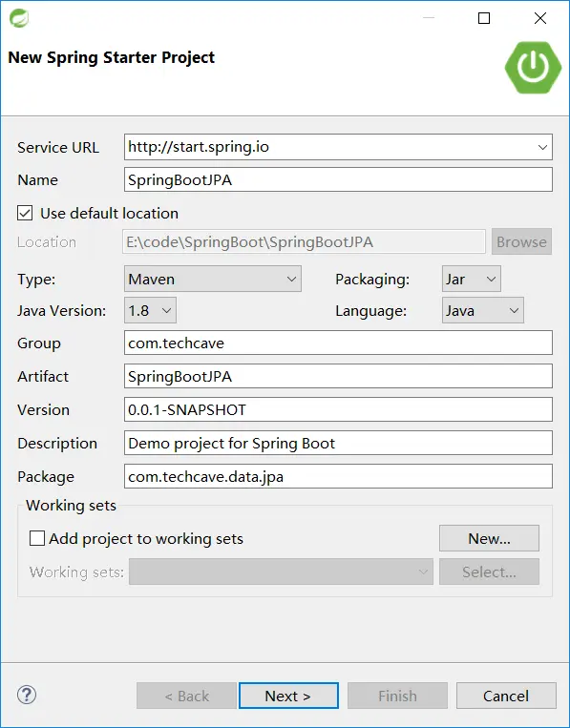Expand the Service URL dropdown arrow
The height and width of the screenshot is (728, 570).
(x=542, y=147)
